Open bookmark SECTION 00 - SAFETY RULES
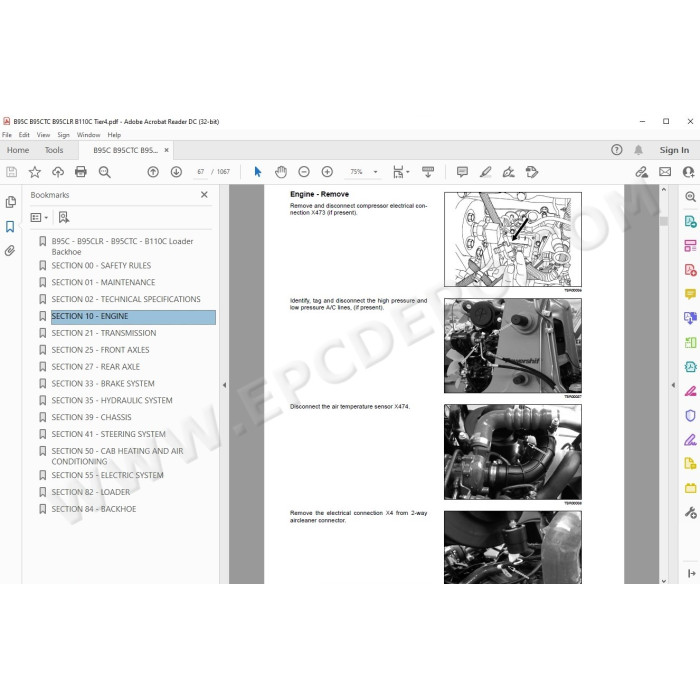The width and height of the screenshot is (700, 700). point(101,266)
